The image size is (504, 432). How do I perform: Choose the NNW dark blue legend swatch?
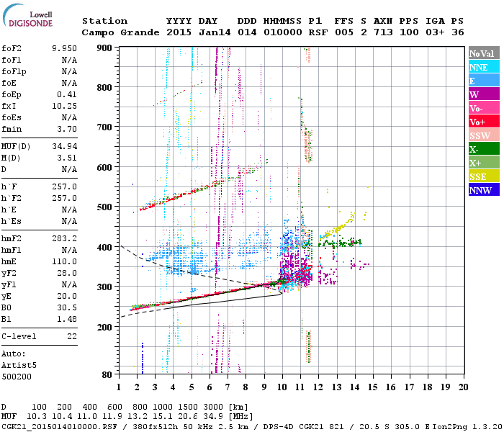point(484,189)
